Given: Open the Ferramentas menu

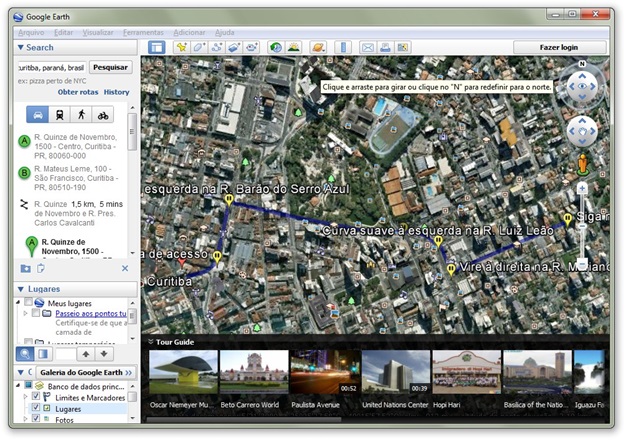Looking at the screenshot, I should pyautogui.click(x=143, y=33).
